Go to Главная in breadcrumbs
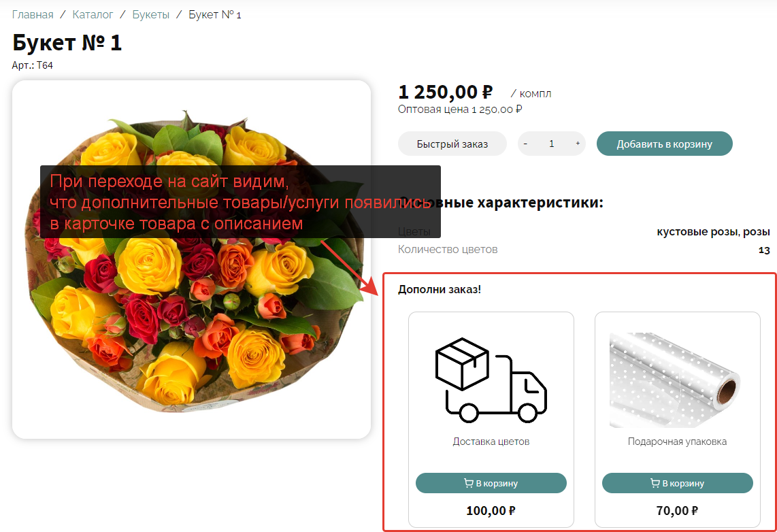Image resolution: width=777 pixels, height=532 pixels. [x=33, y=15]
